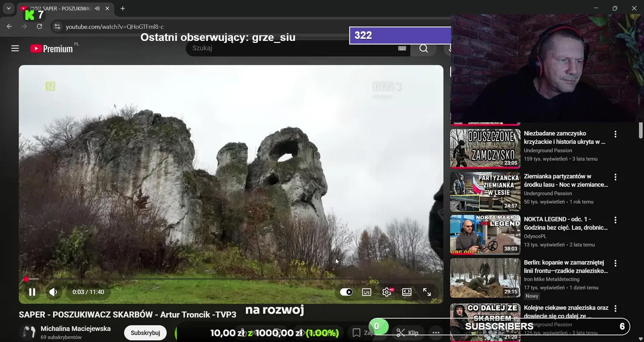Open more actions menu under video
This screenshot has height=342, width=644.
pyautogui.click(x=436, y=333)
